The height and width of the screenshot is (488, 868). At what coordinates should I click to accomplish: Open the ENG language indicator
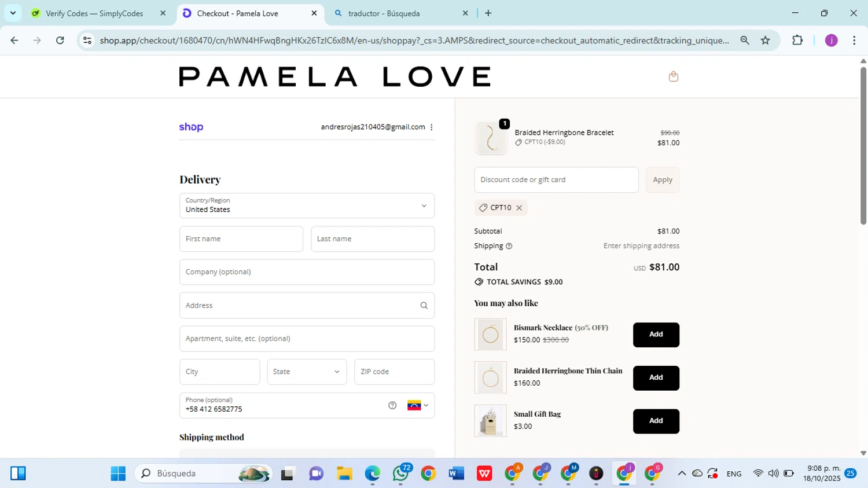[734, 474]
